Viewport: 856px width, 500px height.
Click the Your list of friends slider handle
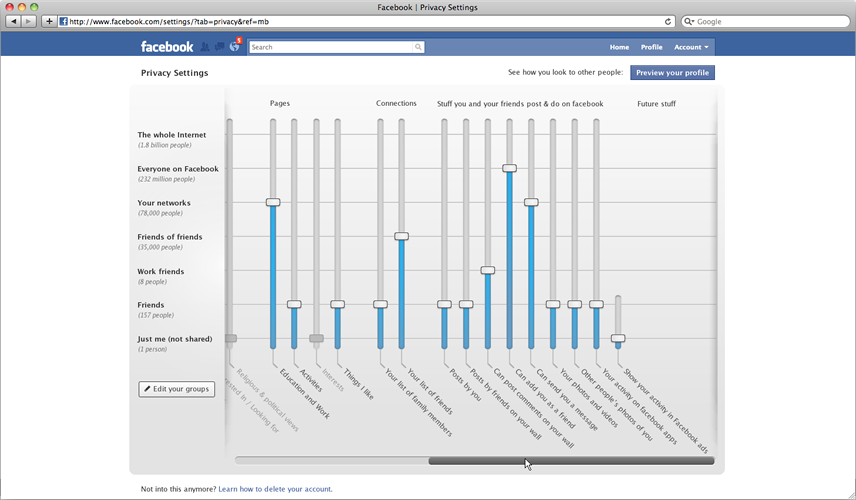coord(401,236)
